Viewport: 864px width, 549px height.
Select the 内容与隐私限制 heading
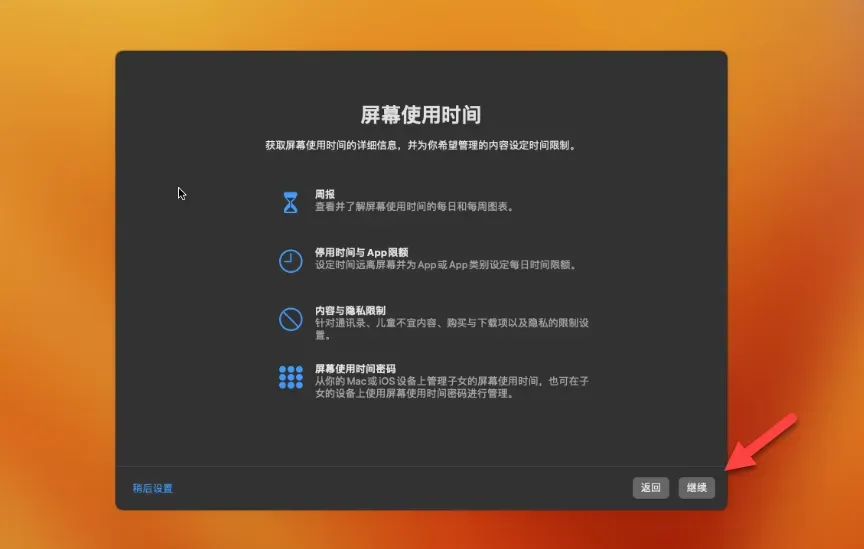tap(350, 310)
